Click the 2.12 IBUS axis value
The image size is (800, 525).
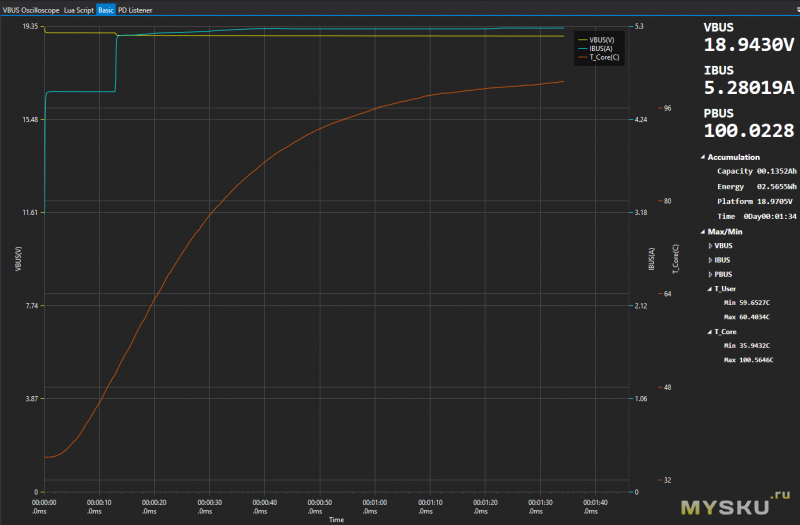pyautogui.click(x=641, y=306)
